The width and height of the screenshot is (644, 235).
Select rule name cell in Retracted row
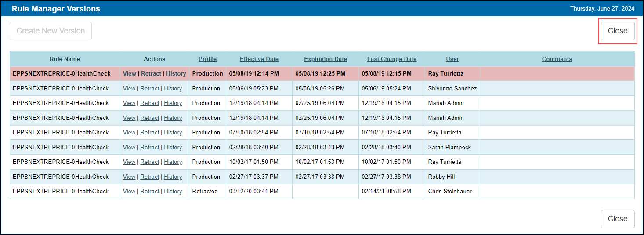click(65, 191)
